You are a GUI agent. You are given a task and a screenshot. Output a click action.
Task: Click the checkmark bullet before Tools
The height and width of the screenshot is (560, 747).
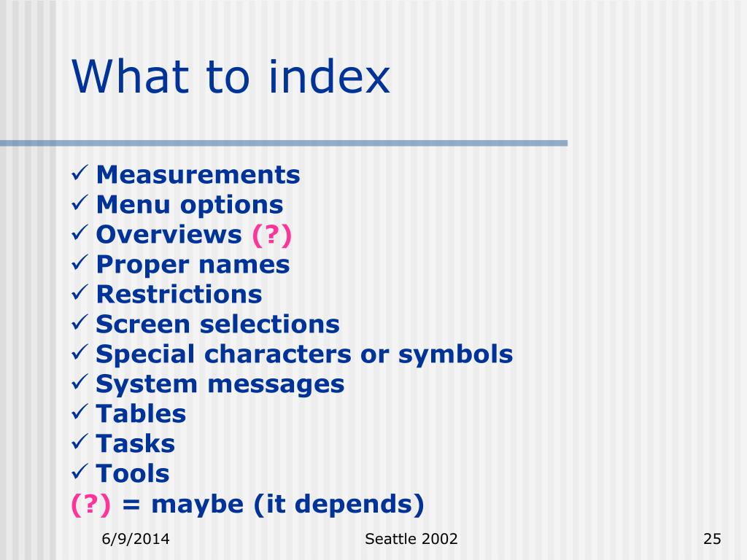click(80, 472)
